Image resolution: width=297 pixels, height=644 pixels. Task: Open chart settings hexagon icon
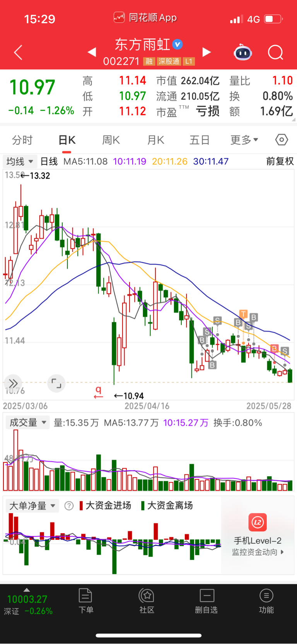[282, 139]
